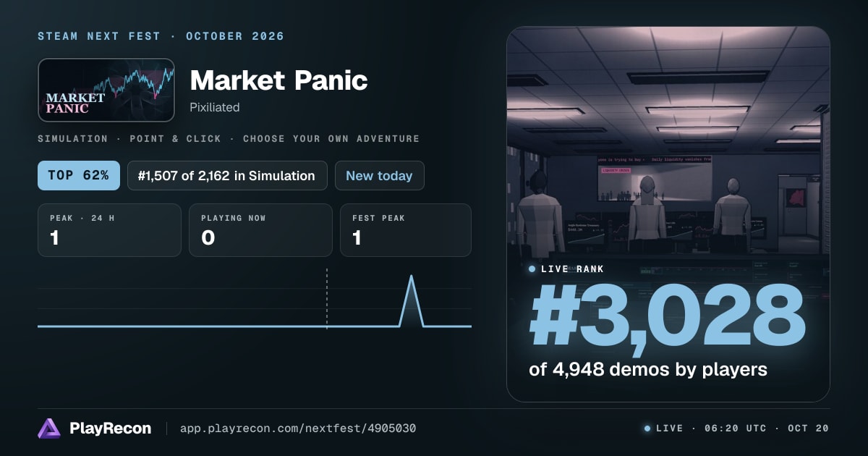Click the office scene screenshot image
The height and width of the screenshot is (456, 868).
[x=668, y=214]
